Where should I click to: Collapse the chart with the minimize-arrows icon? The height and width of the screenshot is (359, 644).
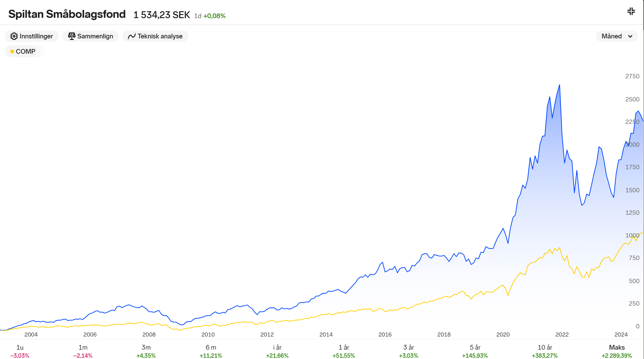click(631, 12)
